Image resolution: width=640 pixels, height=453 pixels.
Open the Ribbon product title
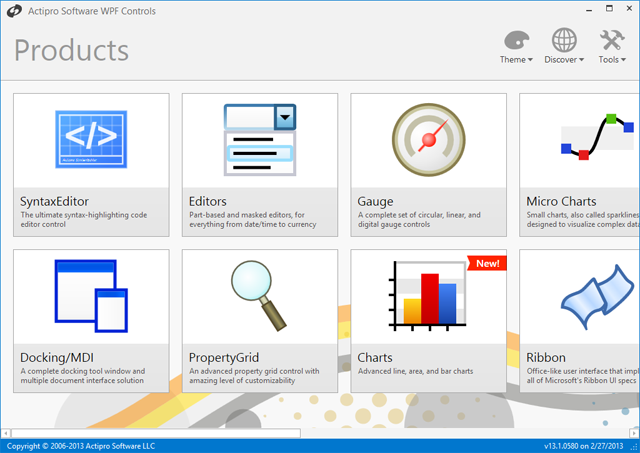[x=546, y=358]
